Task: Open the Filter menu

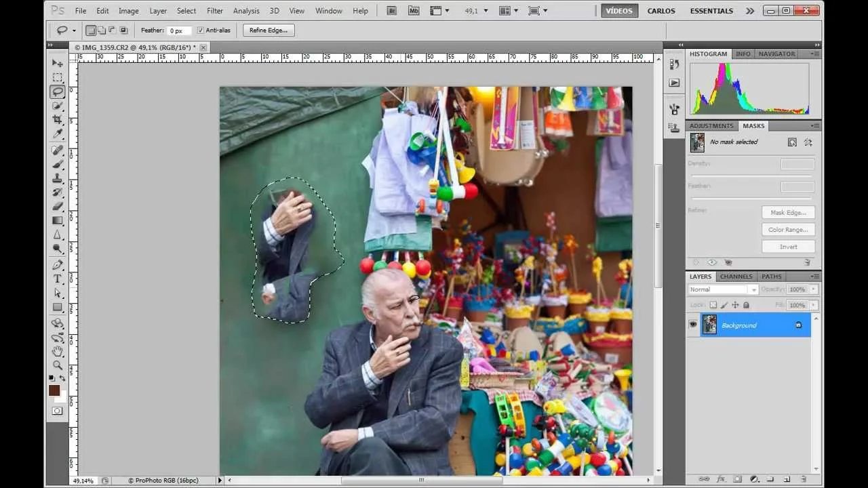Action: pos(215,11)
